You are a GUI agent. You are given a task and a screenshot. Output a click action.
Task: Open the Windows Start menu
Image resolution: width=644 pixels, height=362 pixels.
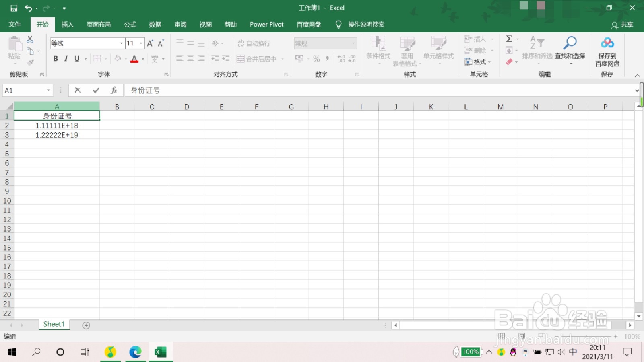click(x=12, y=352)
